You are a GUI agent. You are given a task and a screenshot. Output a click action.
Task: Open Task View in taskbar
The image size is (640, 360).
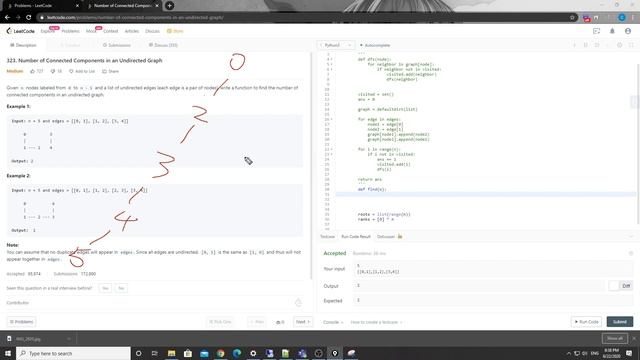[155, 353]
